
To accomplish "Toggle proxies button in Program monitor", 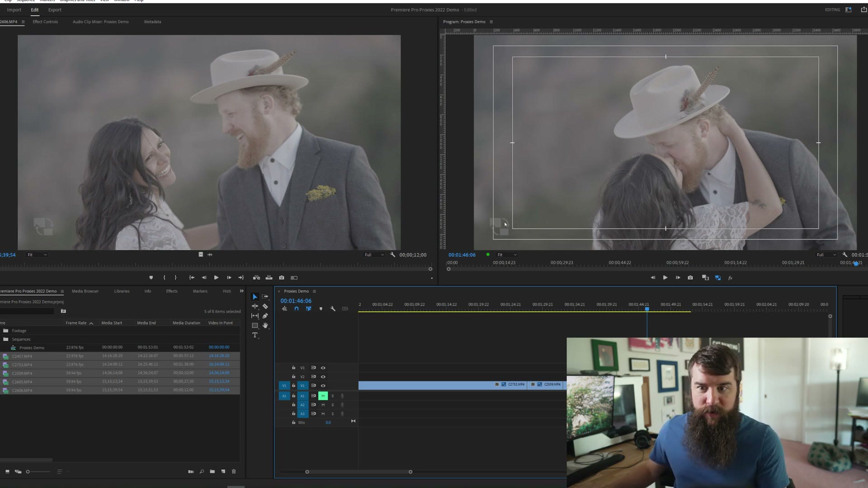I will (x=718, y=277).
